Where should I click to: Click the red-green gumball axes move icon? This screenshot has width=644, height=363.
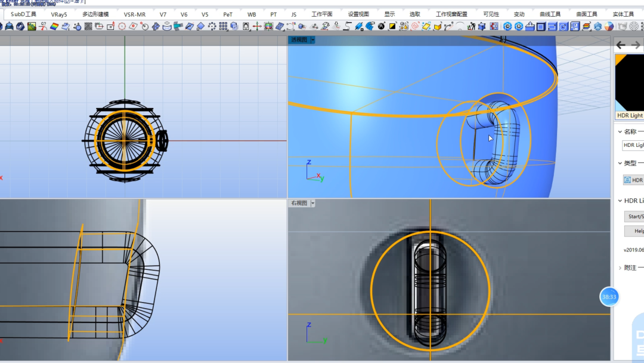click(x=257, y=27)
